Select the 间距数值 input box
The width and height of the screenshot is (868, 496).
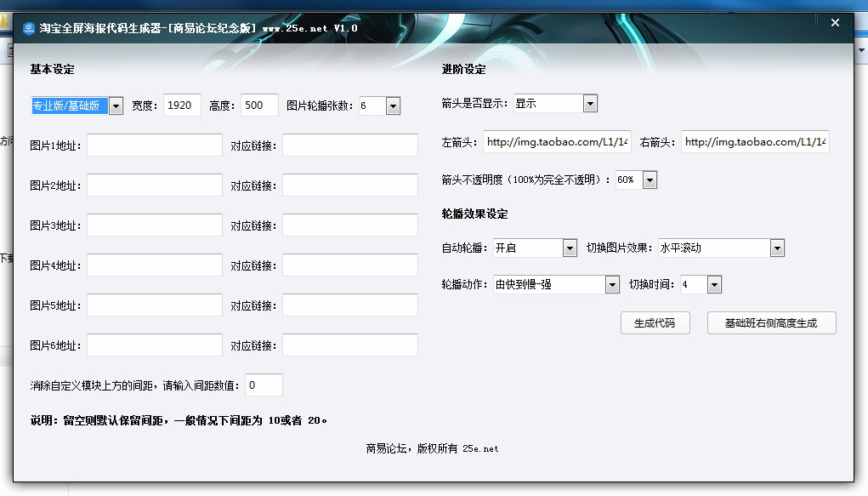264,385
